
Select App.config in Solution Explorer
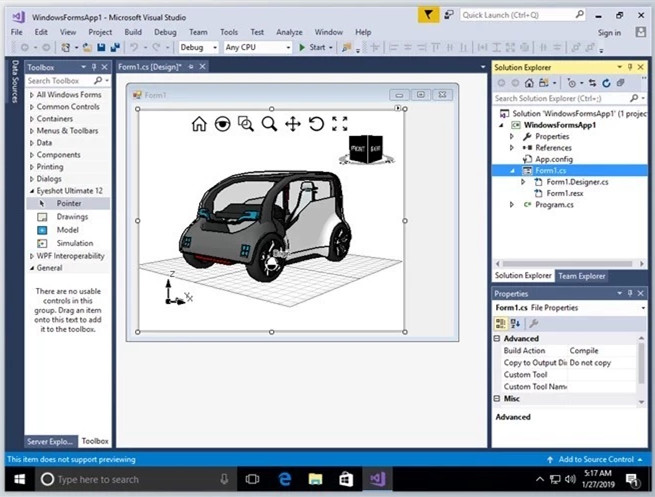point(554,159)
